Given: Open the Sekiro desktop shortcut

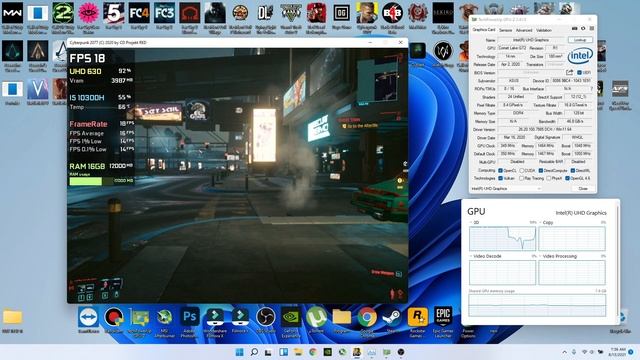Looking at the screenshot, I should [442, 13].
